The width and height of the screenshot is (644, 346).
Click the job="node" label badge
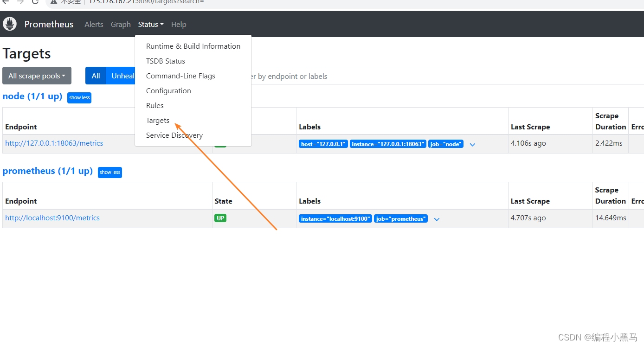[446, 144]
